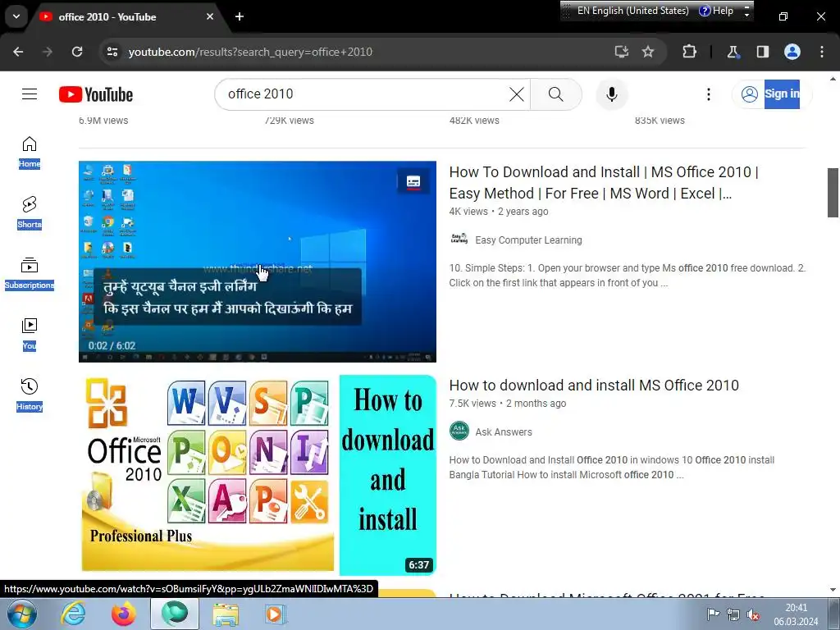Visit the Ask Answers channel name
Image resolution: width=840 pixels, height=630 pixels.
pos(504,431)
